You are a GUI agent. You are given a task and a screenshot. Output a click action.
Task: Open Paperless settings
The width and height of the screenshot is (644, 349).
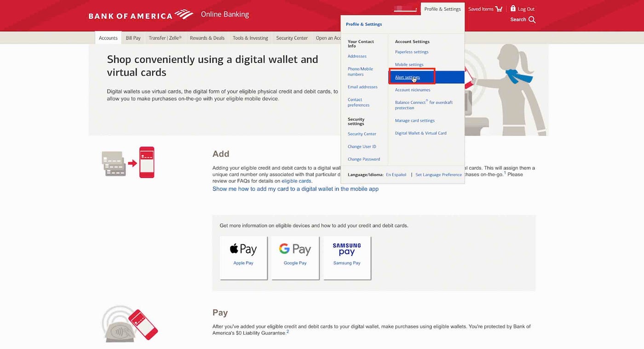412,52
